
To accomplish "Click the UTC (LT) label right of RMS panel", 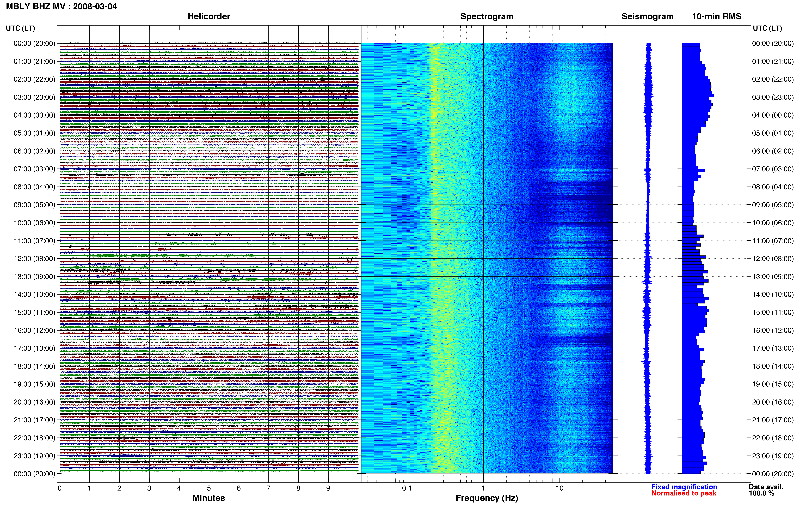I will click(767, 28).
